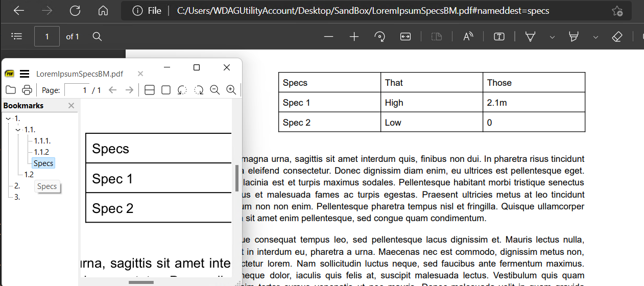Close the Bookmarks panel

[71, 105]
